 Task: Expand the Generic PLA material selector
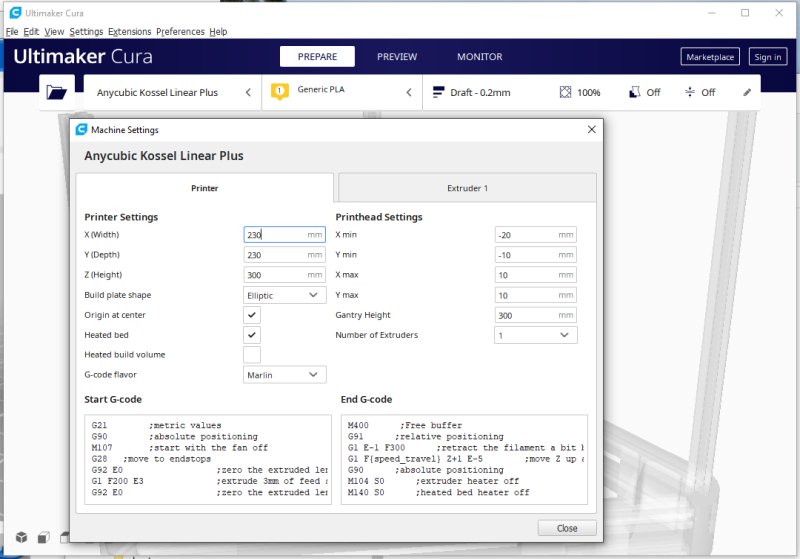[x=342, y=92]
